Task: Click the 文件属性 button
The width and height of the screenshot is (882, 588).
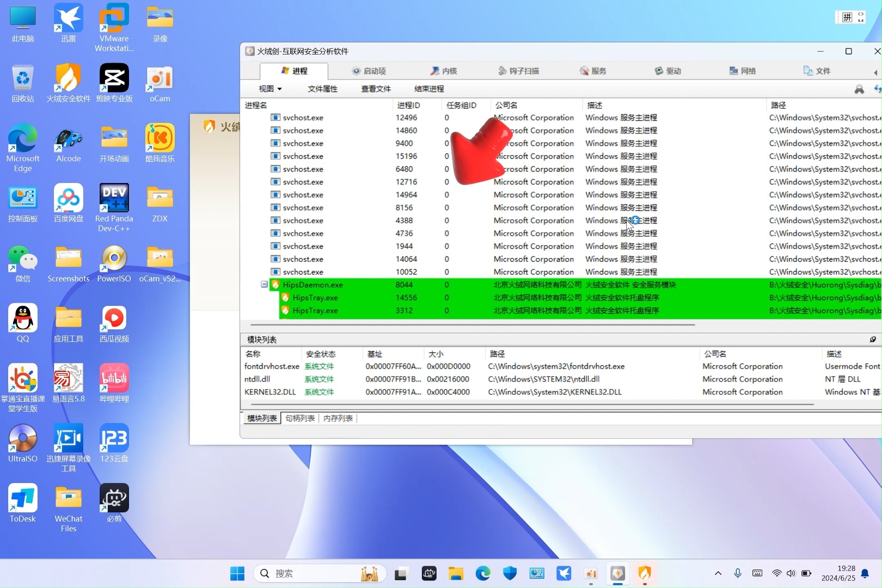Action: click(x=322, y=89)
